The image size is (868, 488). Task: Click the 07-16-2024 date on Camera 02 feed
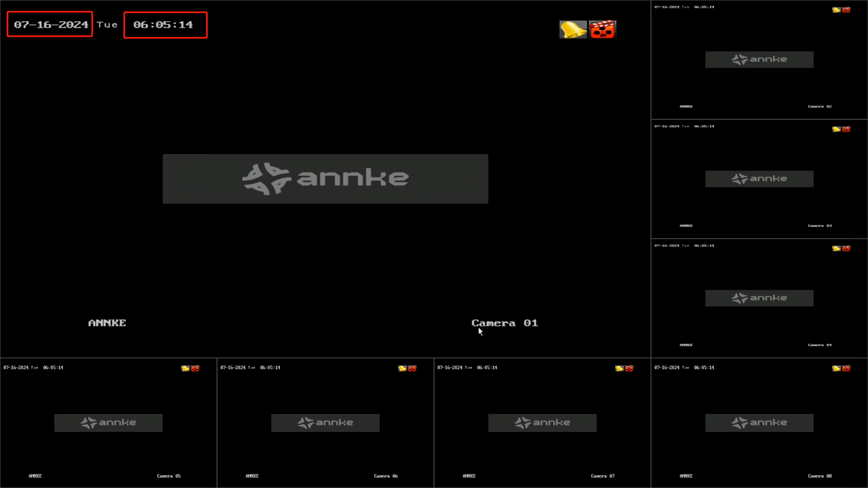click(x=667, y=7)
